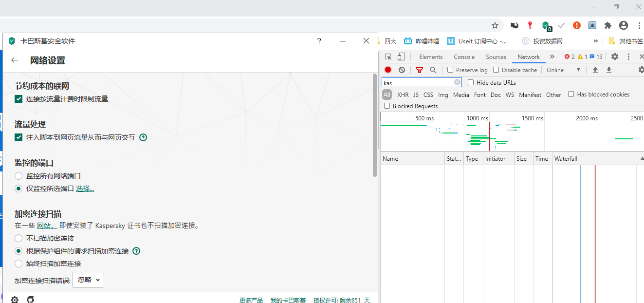644x303 pixels.
Task: Open Chrome profile avatar
Action: (x=624, y=25)
